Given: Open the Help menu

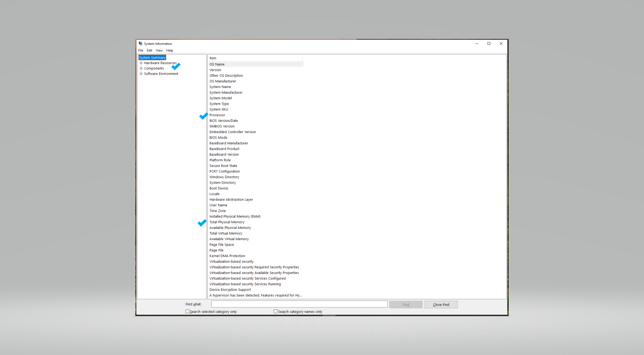Looking at the screenshot, I should coord(170,51).
